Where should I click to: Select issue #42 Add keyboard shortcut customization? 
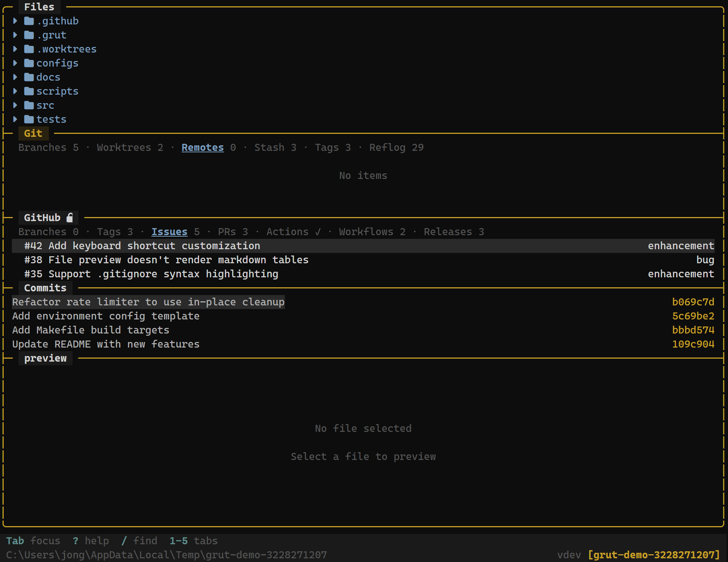coord(363,246)
